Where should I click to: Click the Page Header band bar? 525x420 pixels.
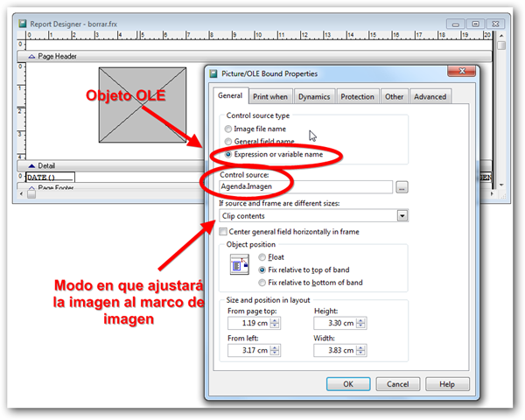[255, 56]
